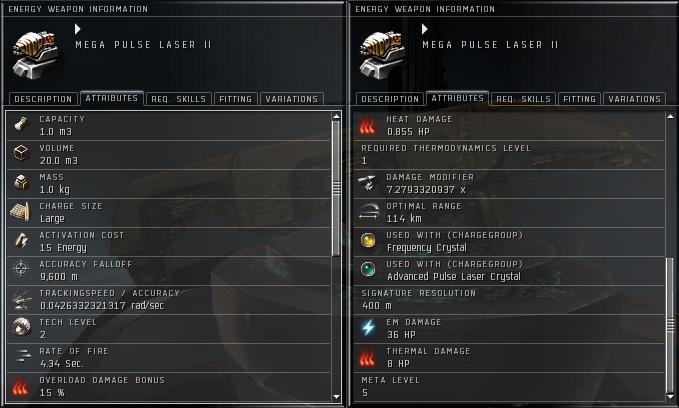The image size is (679, 408).
Task: Expand the right window's white arrow menu
Action: pos(424,29)
